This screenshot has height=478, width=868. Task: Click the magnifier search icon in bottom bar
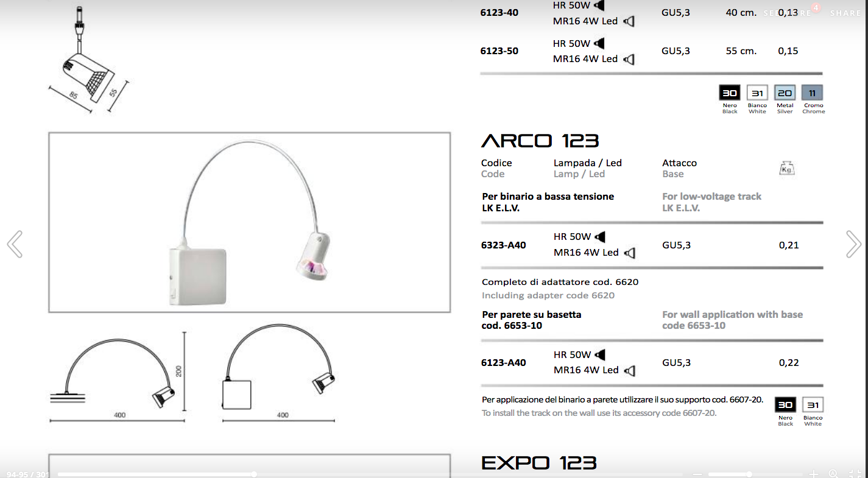tap(833, 474)
